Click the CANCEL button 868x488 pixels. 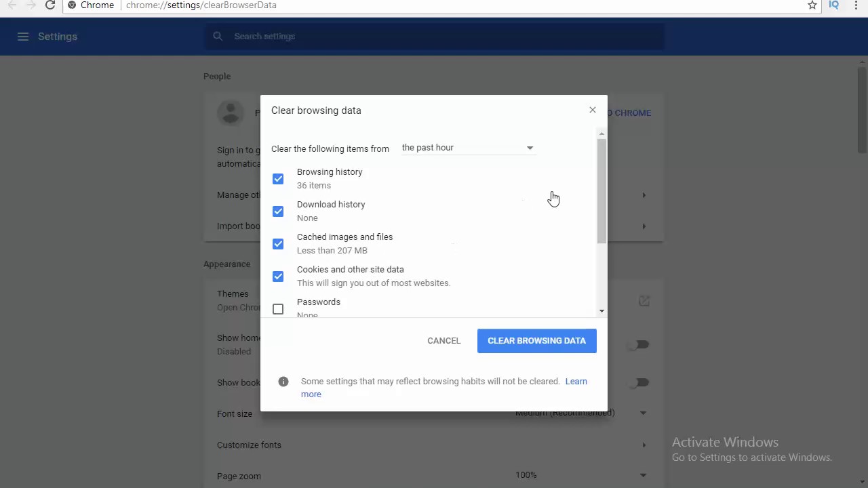pyautogui.click(x=444, y=341)
